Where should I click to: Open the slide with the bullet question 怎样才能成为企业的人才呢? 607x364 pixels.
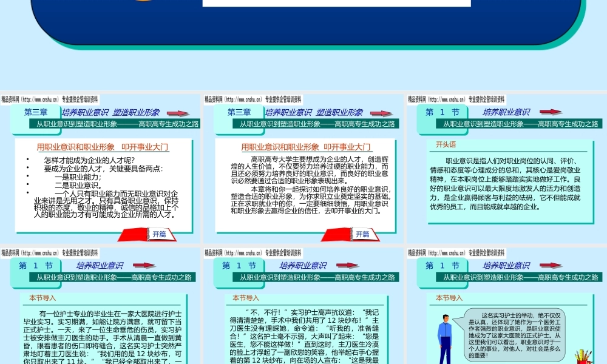[x=100, y=169]
